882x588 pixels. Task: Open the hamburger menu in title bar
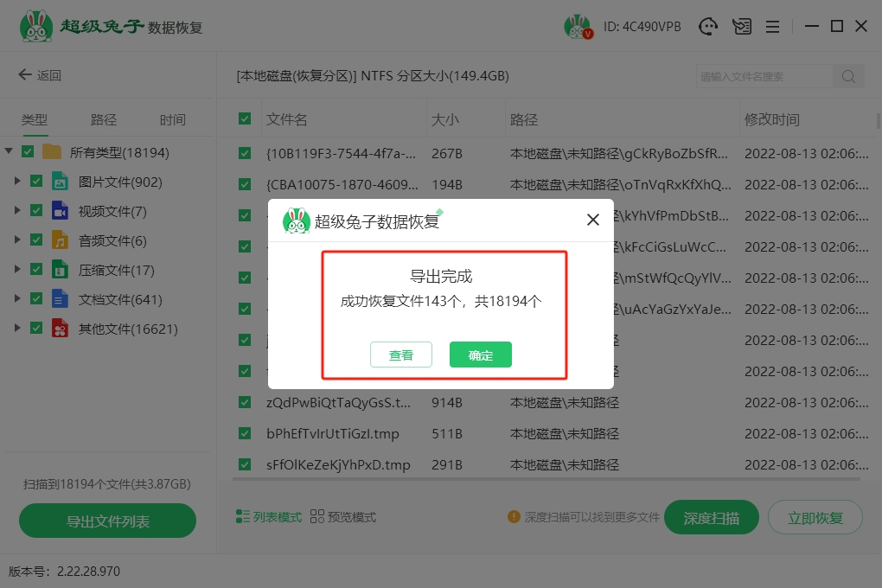(772, 27)
